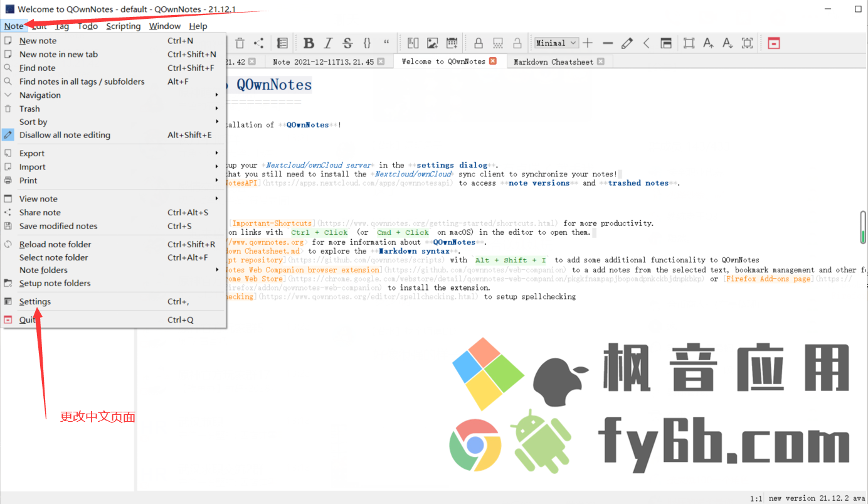Select Find notes in all tags / subfolders
Viewport: 868px width, 504px height.
point(114,82)
